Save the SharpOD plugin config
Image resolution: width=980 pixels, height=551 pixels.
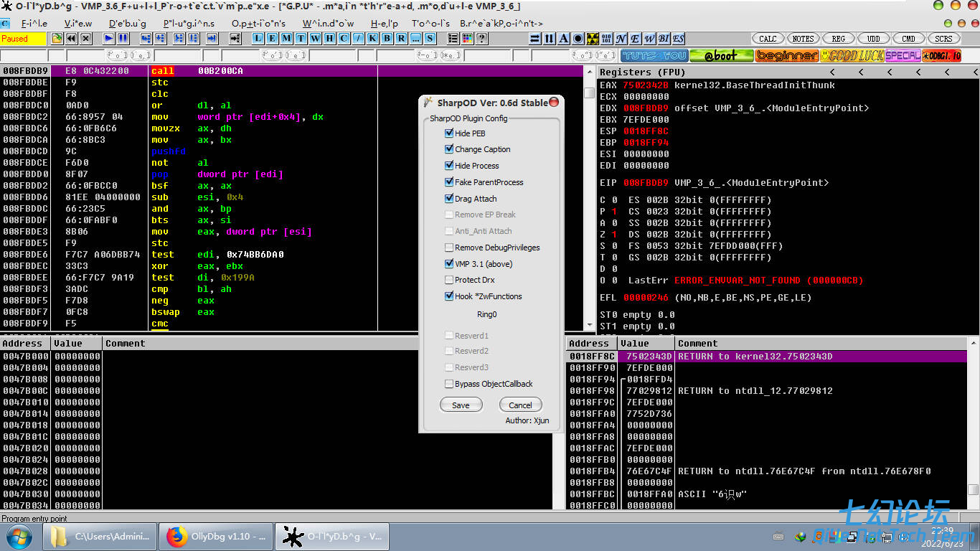[x=461, y=405]
